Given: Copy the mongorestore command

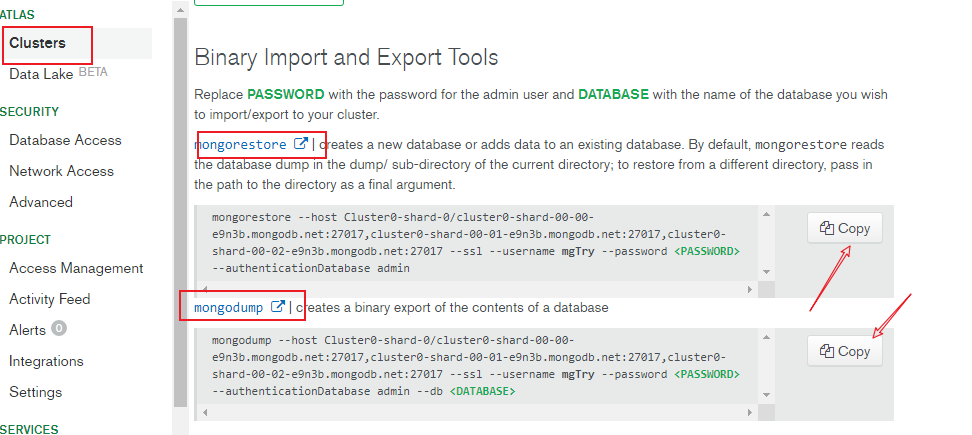Looking at the screenshot, I should 844,229.
